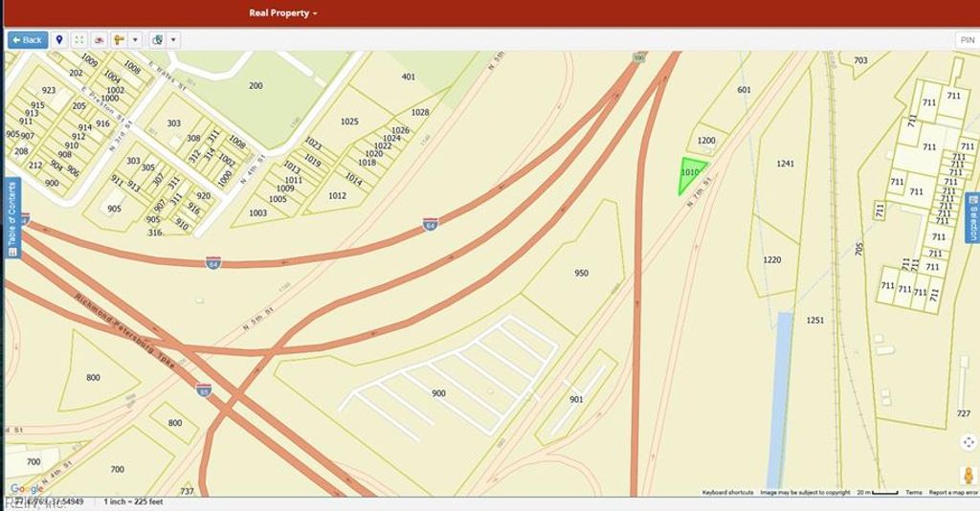Image resolution: width=980 pixels, height=511 pixels.
Task: Click the zoom to full extent icon
Action: point(79,40)
